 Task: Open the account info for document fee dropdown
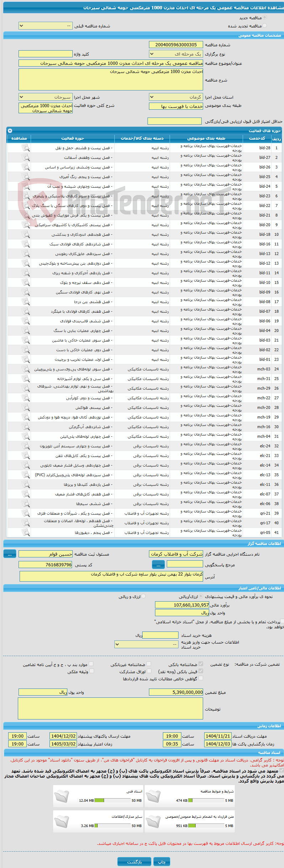pos(146,644)
